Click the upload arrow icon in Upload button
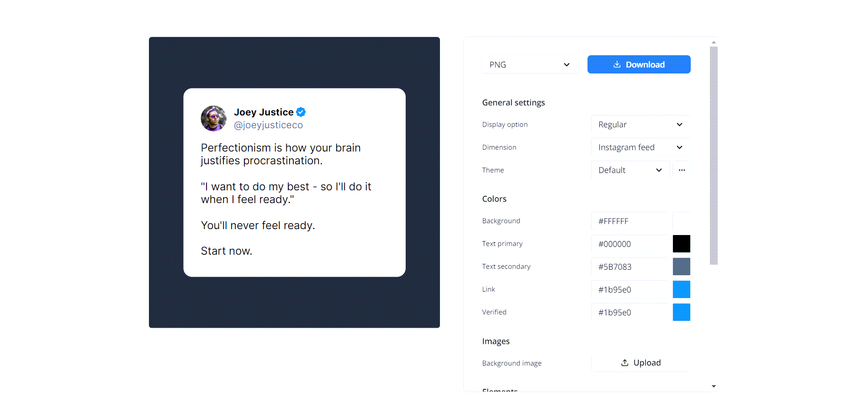This screenshot has width=868, height=398. pyautogui.click(x=625, y=362)
